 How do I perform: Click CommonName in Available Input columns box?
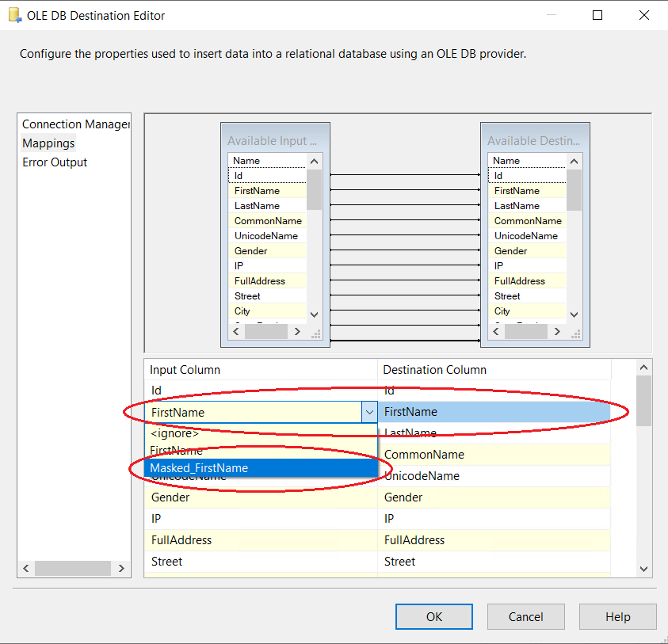coord(268,221)
